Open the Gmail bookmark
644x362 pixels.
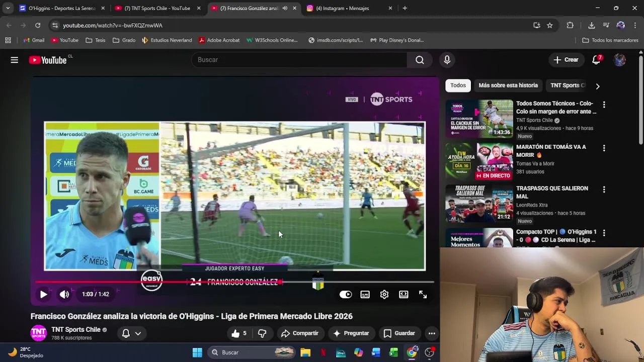pyautogui.click(x=34, y=40)
